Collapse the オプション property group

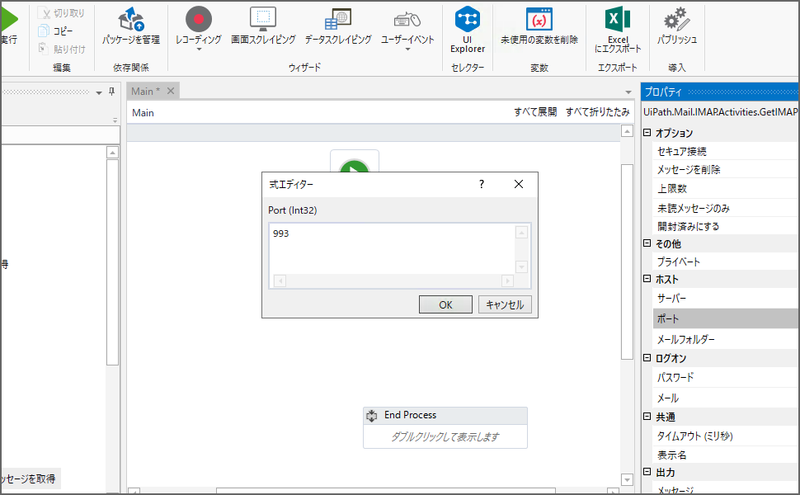coord(647,133)
